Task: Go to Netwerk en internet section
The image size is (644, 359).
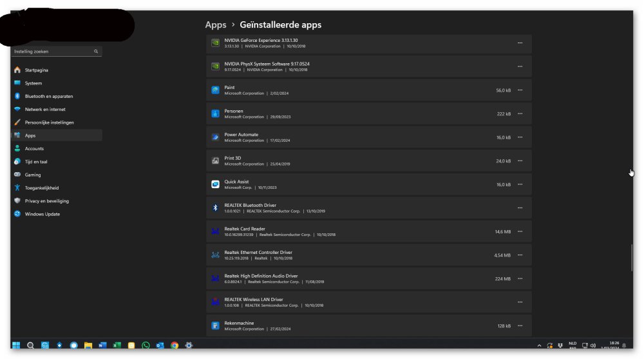Action: tap(44, 110)
